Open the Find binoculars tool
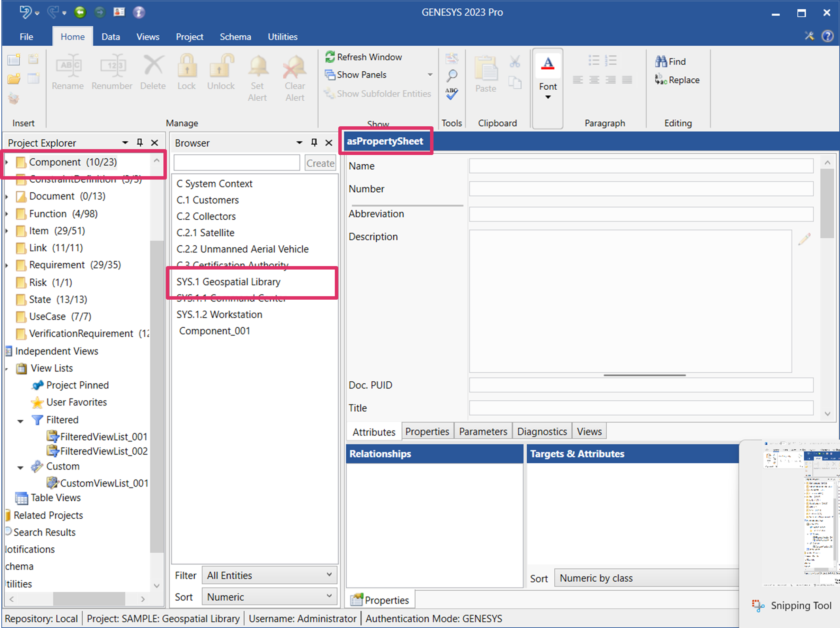This screenshot has height=628, width=840. (660, 62)
